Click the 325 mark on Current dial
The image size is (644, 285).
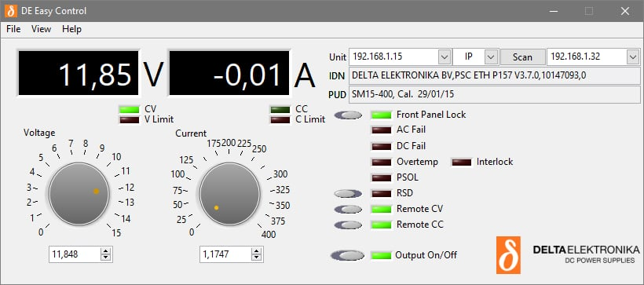click(283, 190)
